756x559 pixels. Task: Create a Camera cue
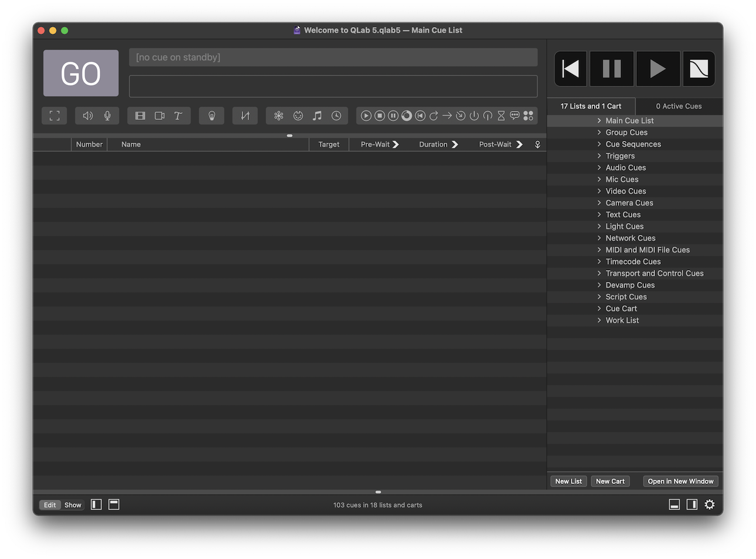tap(159, 116)
